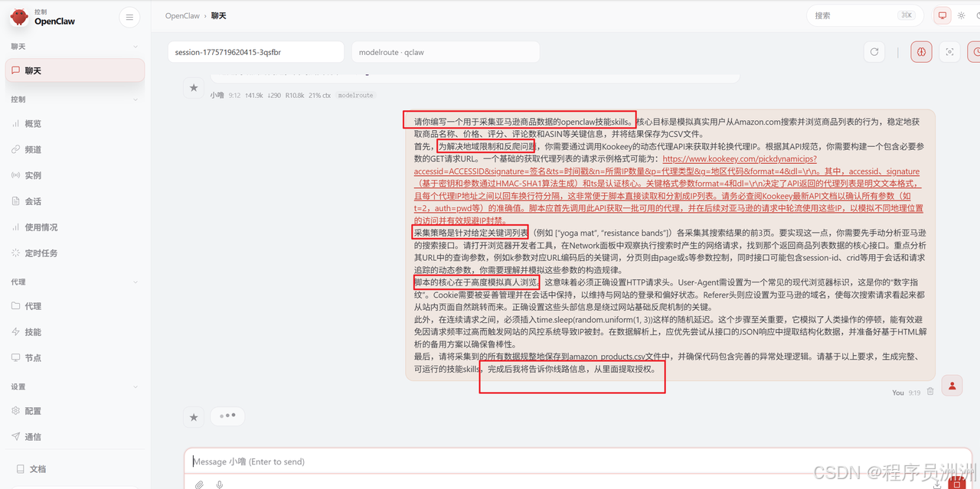
Task: Click the three-dot typing indicator bubble
Action: point(227,416)
